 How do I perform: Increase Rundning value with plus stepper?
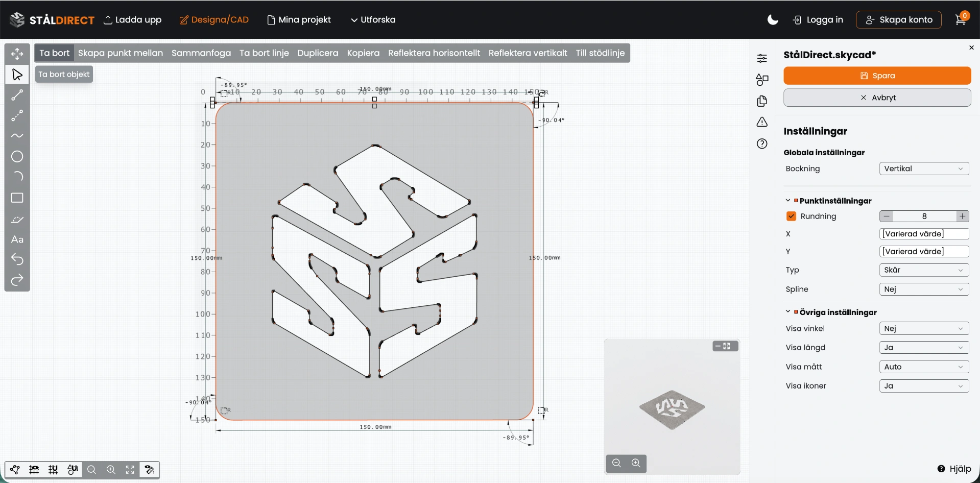tap(963, 216)
